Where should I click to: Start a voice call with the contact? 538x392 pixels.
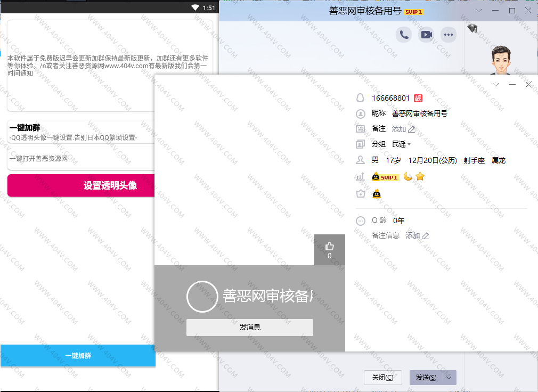coord(404,35)
